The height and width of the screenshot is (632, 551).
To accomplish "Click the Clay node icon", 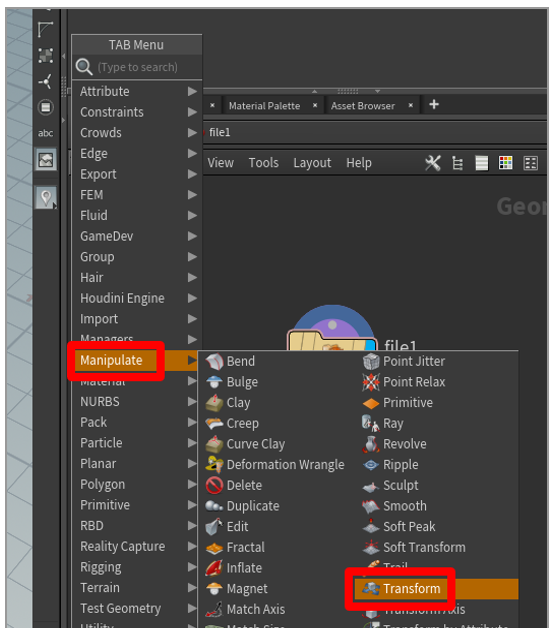I will (214, 403).
